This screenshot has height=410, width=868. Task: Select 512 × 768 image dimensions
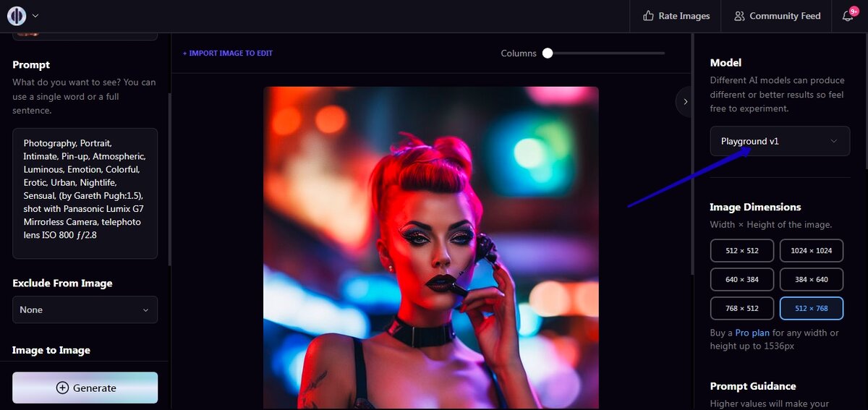tap(812, 308)
